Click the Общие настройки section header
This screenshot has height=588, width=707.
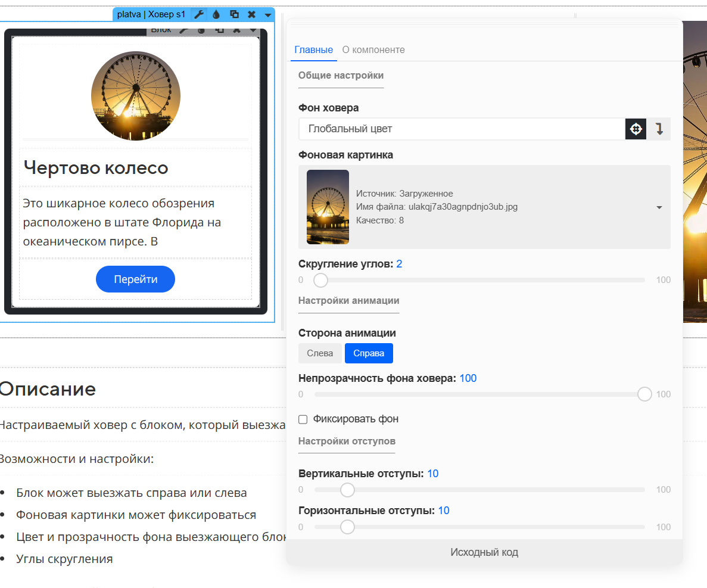(x=341, y=75)
